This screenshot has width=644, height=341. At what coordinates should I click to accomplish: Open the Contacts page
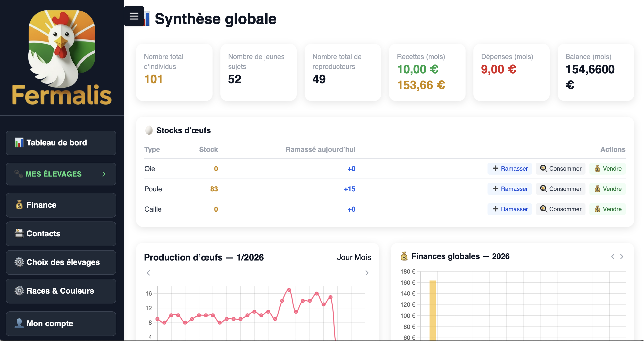click(x=43, y=234)
